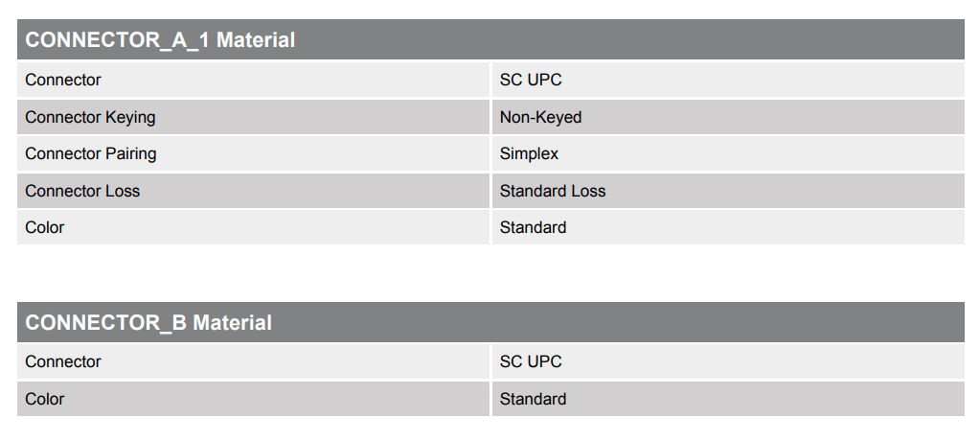Select the SC UPC value in CONNECTOR_A_1 table
Screen dimensions: 980x441
pyautogui.click(x=531, y=80)
